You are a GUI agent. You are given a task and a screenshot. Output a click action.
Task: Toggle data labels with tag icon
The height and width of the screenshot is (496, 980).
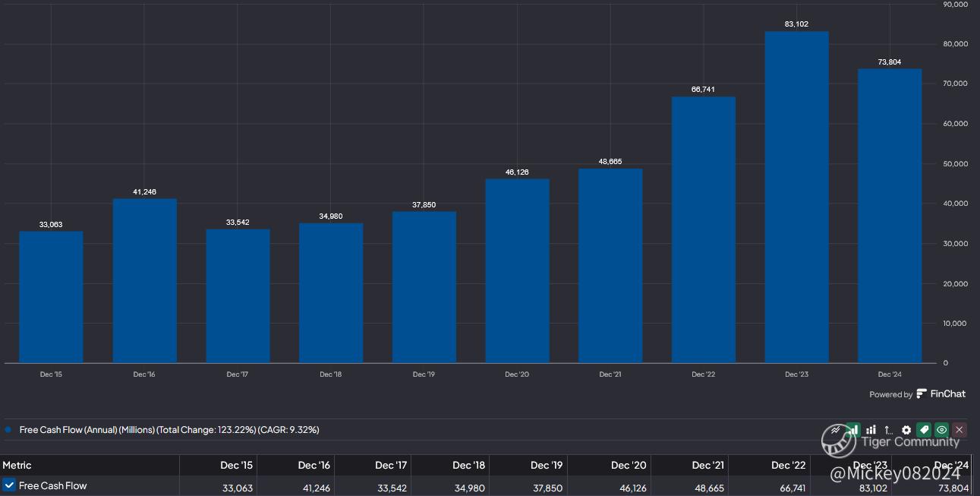point(924,430)
